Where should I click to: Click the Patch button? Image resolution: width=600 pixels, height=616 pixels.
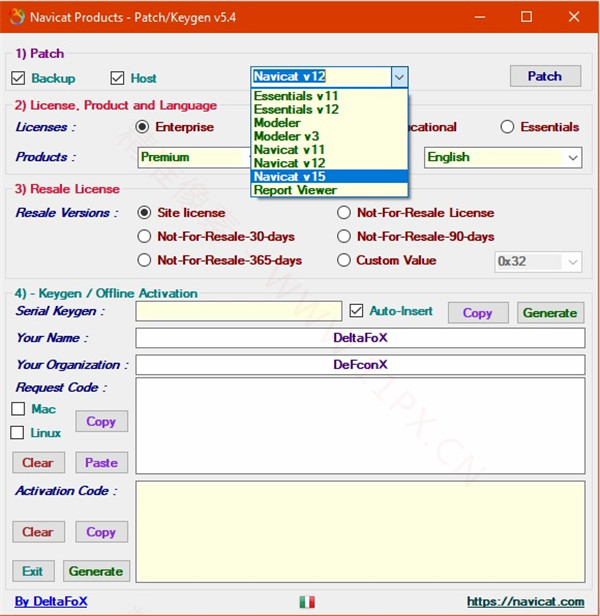point(545,76)
